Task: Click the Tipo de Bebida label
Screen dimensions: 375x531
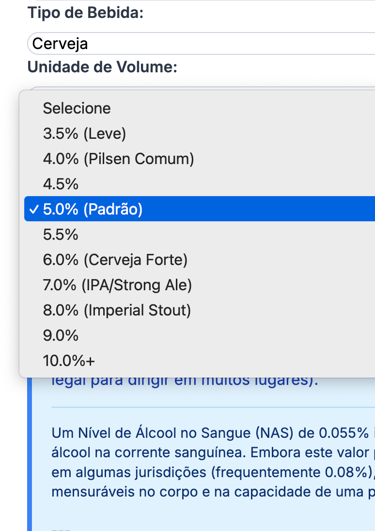Action: (85, 13)
